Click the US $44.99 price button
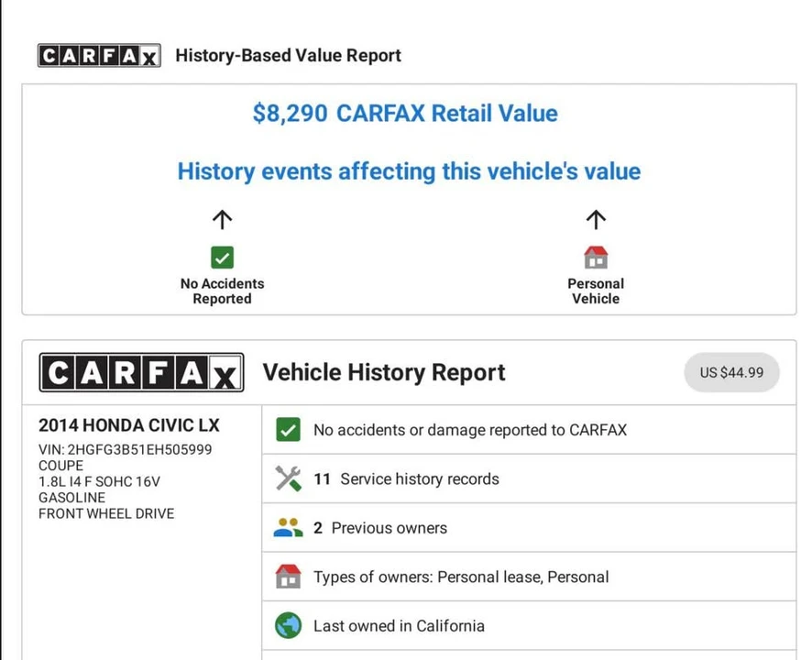Viewport: 812px width, 660px height. click(x=731, y=372)
